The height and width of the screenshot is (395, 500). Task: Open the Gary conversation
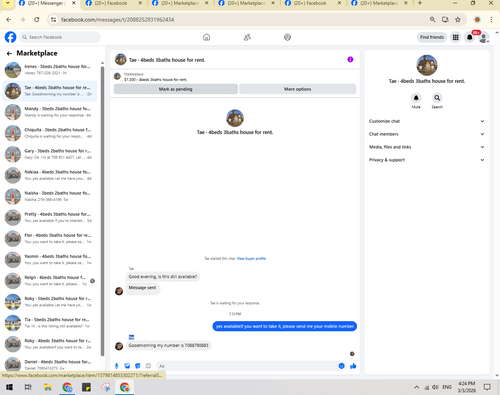pos(50,154)
